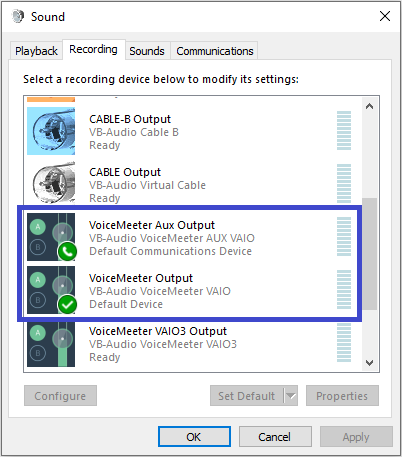
Task: Click the scroll up arrow of device list
Action: click(x=369, y=107)
